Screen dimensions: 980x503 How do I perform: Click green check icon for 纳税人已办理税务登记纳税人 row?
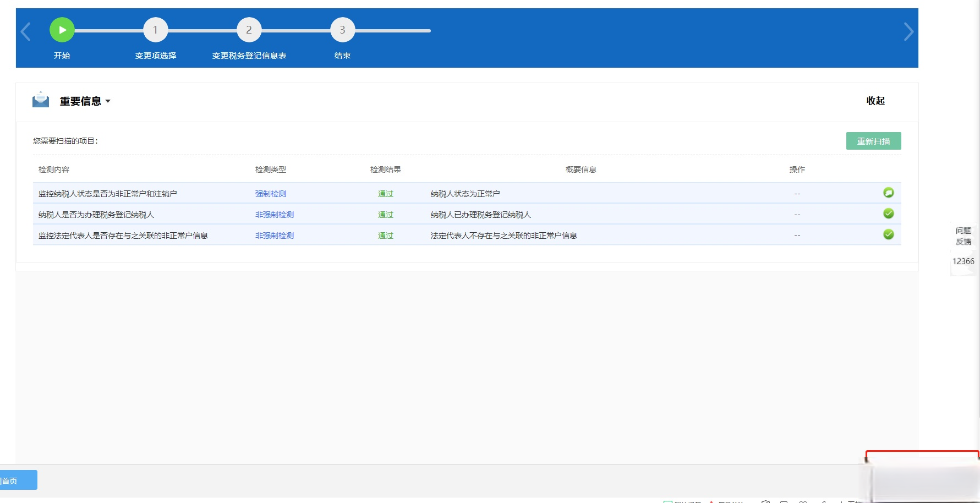tap(888, 214)
